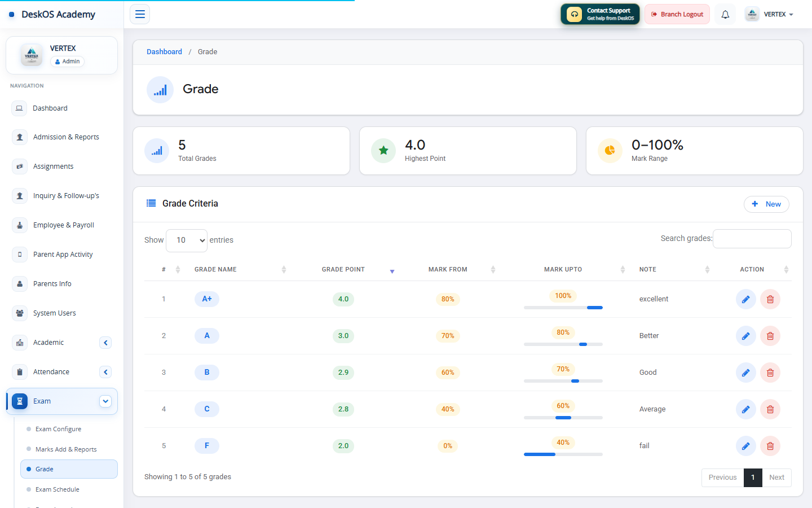Open Marks Add & Reports submenu item
812x508 pixels.
tap(66, 449)
